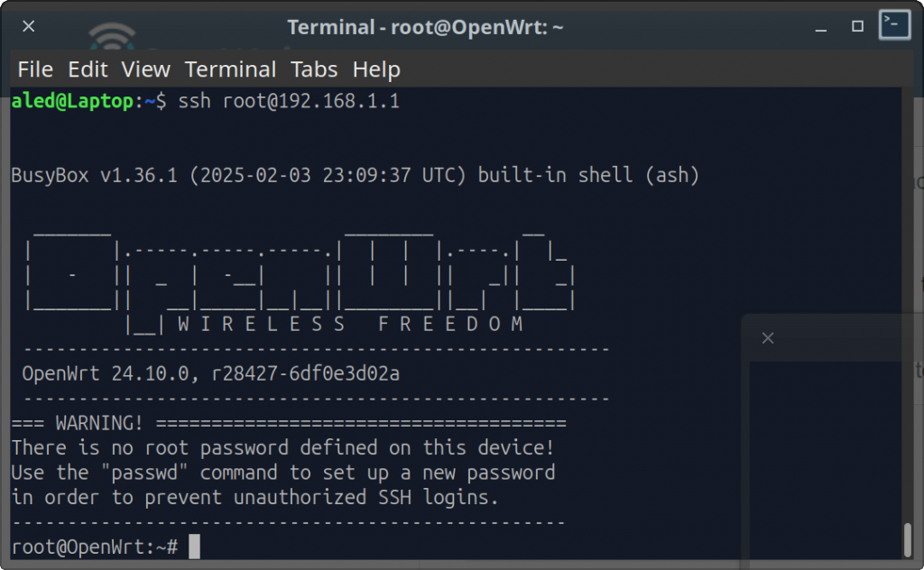Maximize the Terminal window

point(857,26)
